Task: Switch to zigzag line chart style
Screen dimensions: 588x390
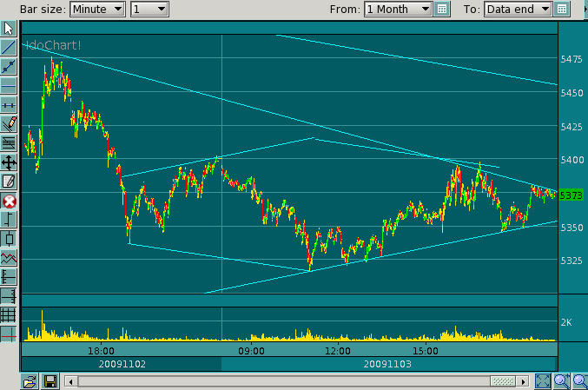Action: (x=9, y=258)
